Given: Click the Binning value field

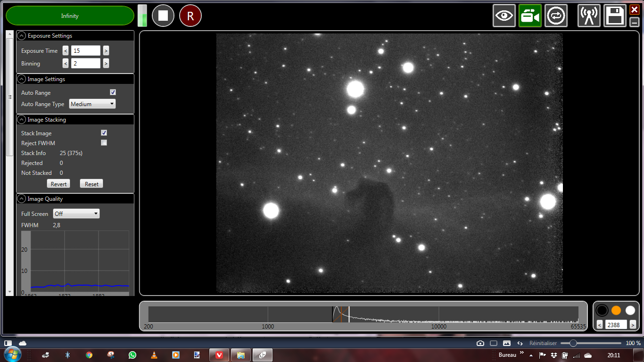Looking at the screenshot, I should click(x=86, y=63).
